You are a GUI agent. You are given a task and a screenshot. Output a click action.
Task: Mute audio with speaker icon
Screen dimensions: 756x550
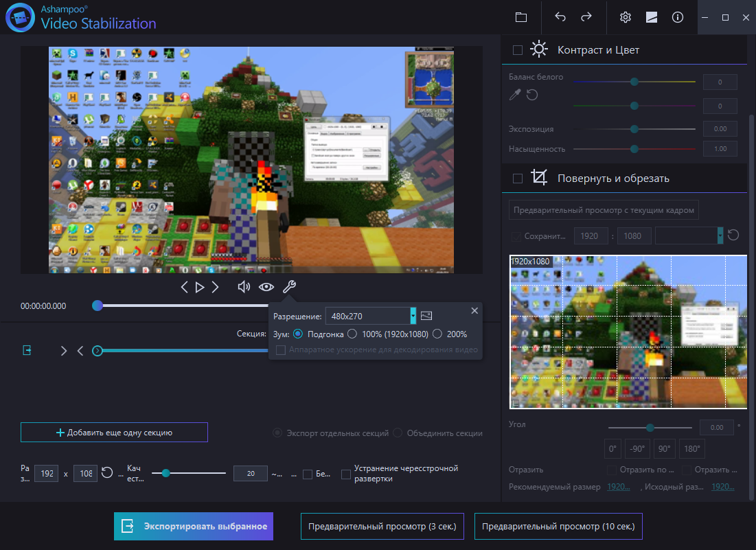244,287
